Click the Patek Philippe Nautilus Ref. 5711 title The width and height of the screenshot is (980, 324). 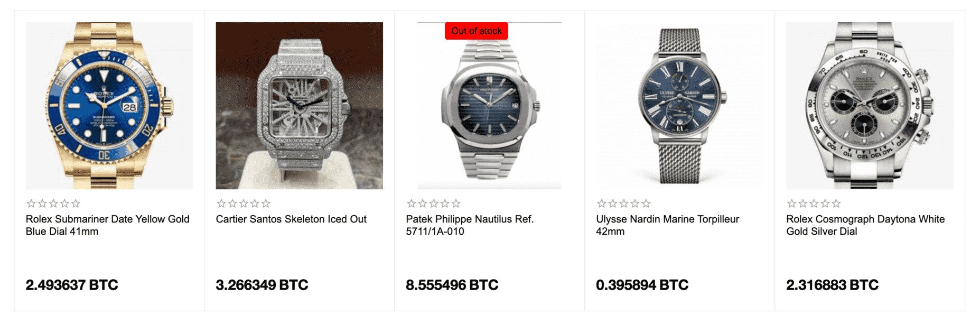[470, 225]
